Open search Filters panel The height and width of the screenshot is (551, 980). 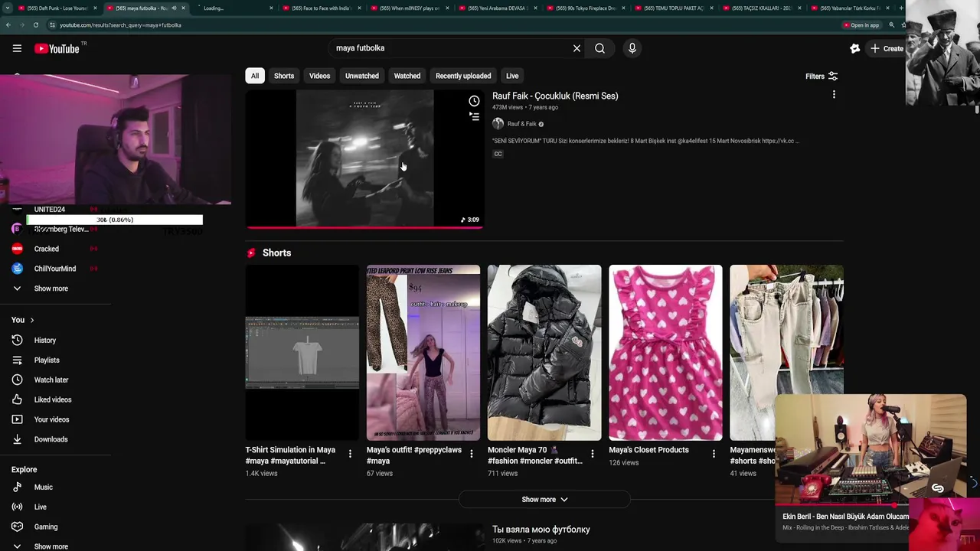point(822,77)
